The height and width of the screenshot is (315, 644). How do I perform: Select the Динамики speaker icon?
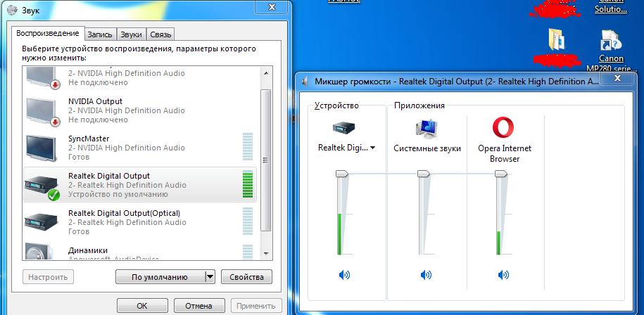[x=39, y=252]
